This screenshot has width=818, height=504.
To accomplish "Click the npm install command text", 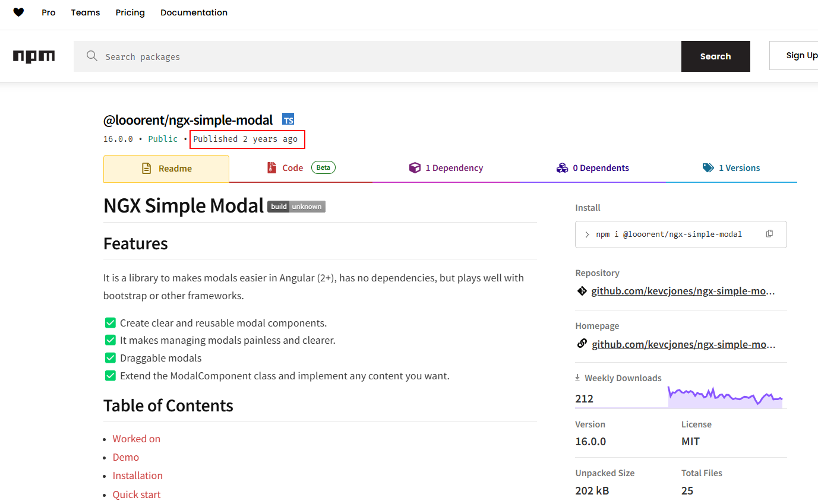I will (x=669, y=234).
